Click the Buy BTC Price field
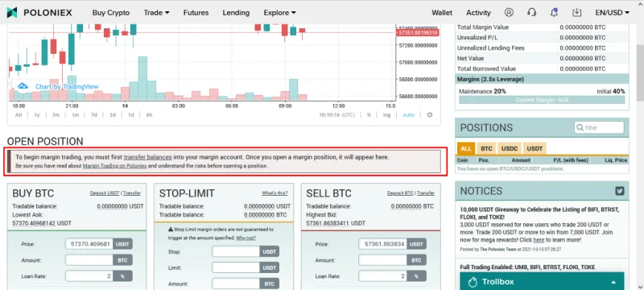The width and height of the screenshot is (644, 290). click(89, 244)
